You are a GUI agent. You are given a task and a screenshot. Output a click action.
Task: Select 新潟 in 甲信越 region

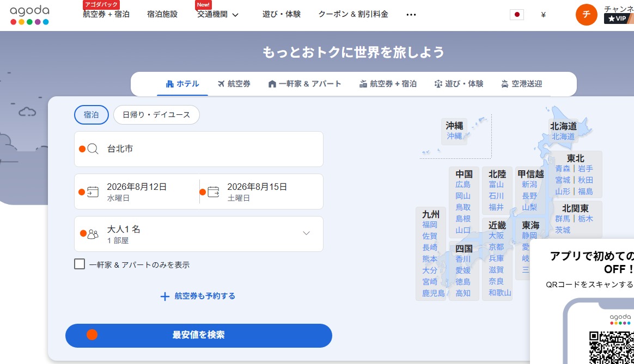point(529,184)
